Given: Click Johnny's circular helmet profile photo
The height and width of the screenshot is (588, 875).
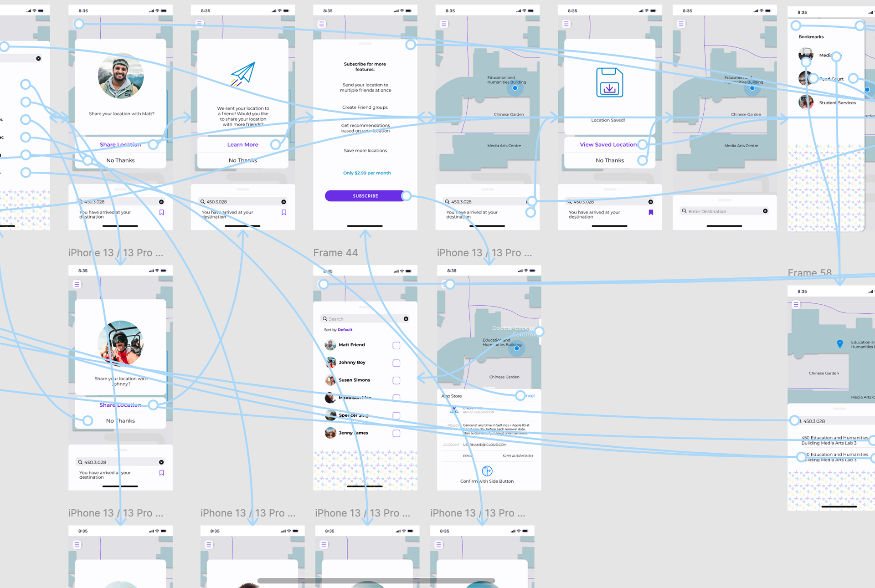Looking at the screenshot, I should pos(121,343).
